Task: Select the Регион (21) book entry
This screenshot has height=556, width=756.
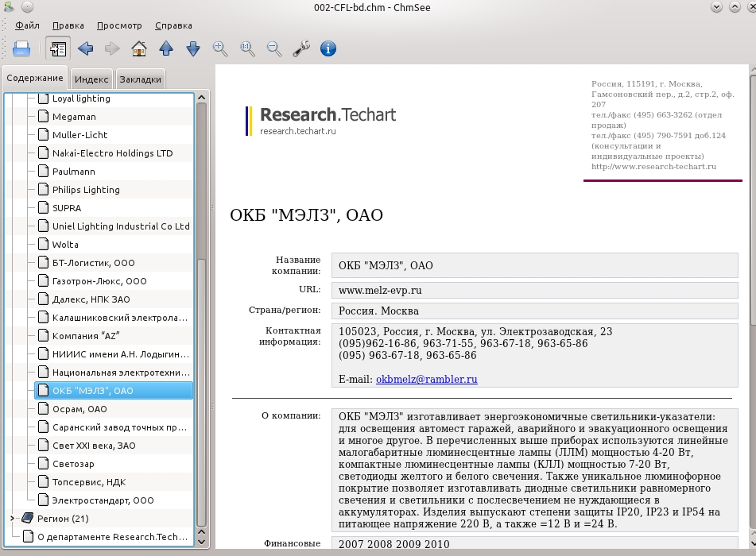Action: (x=63, y=519)
